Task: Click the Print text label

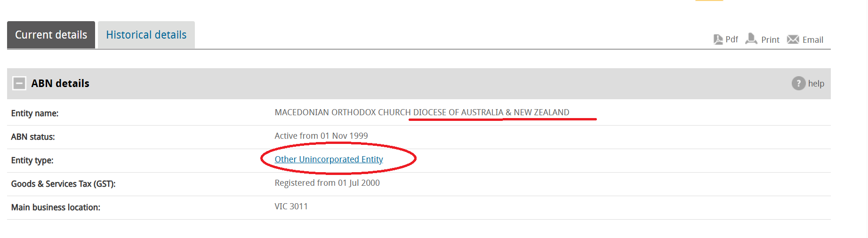Action: (x=770, y=40)
